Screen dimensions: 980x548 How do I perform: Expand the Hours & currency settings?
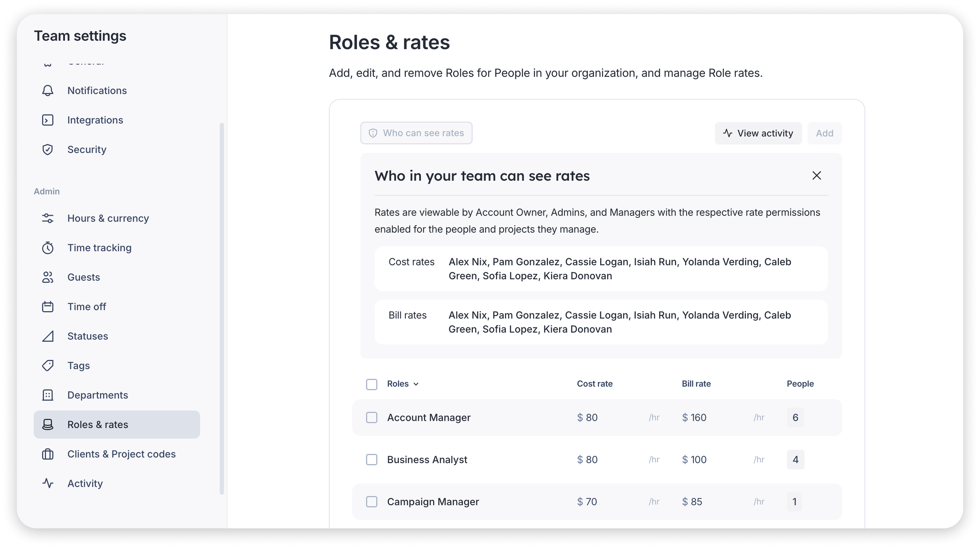point(108,218)
